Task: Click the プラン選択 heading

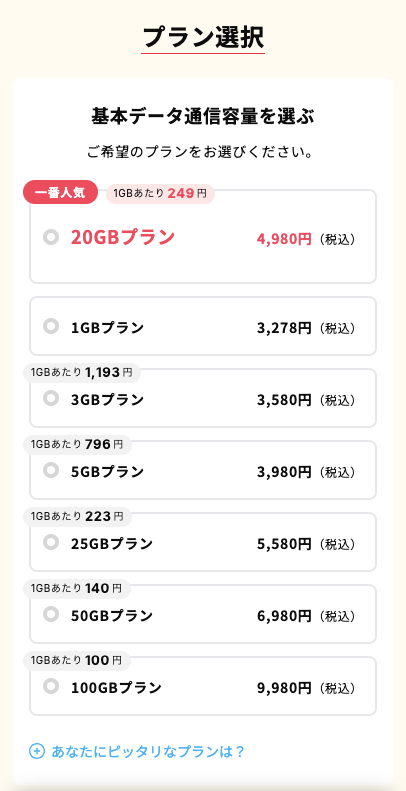Action: pyautogui.click(x=203, y=37)
